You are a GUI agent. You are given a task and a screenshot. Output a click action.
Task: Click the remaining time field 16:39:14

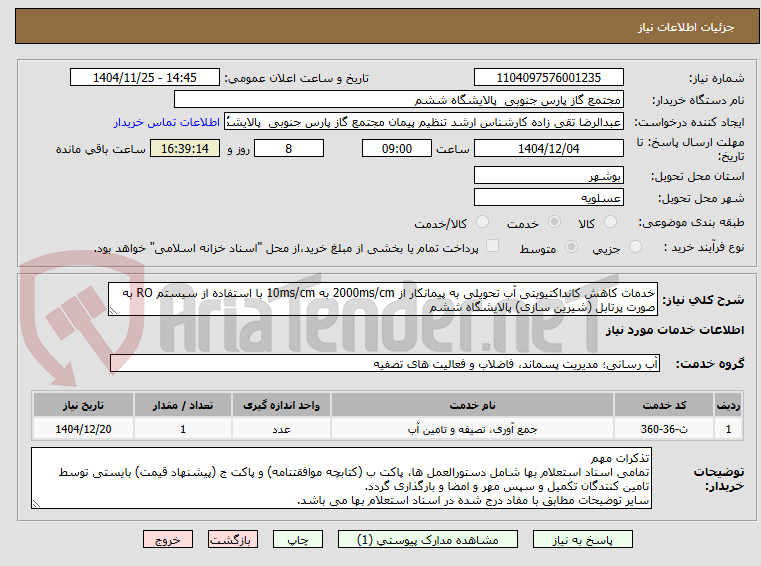point(185,149)
